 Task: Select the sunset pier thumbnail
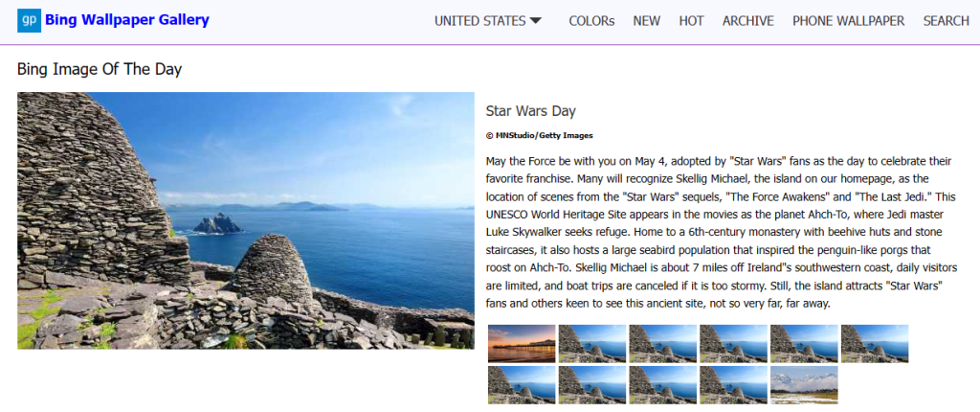pyautogui.click(x=522, y=343)
